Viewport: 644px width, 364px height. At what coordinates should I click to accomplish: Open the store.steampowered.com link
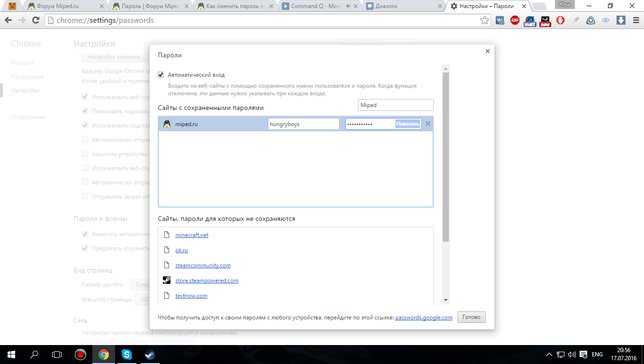[207, 281]
